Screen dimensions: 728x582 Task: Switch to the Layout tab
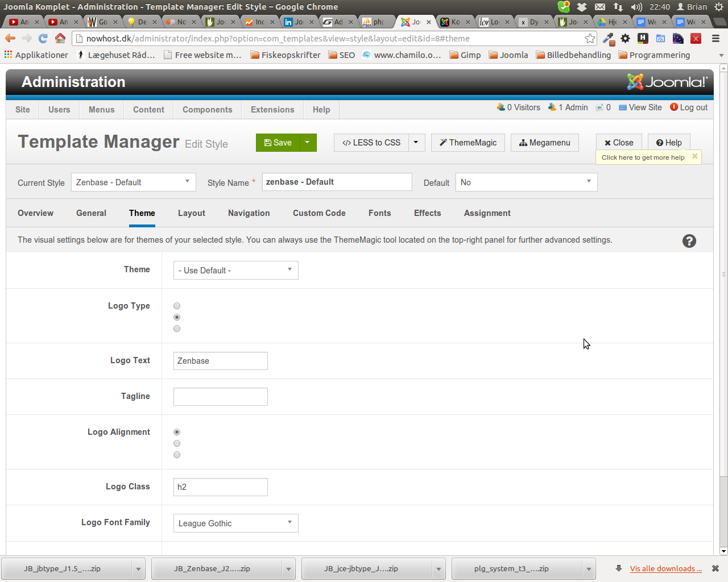pos(192,213)
